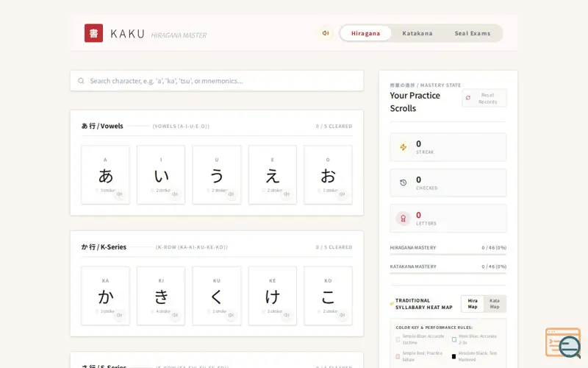Toggle the sound speaker button in header

(326, 33)
